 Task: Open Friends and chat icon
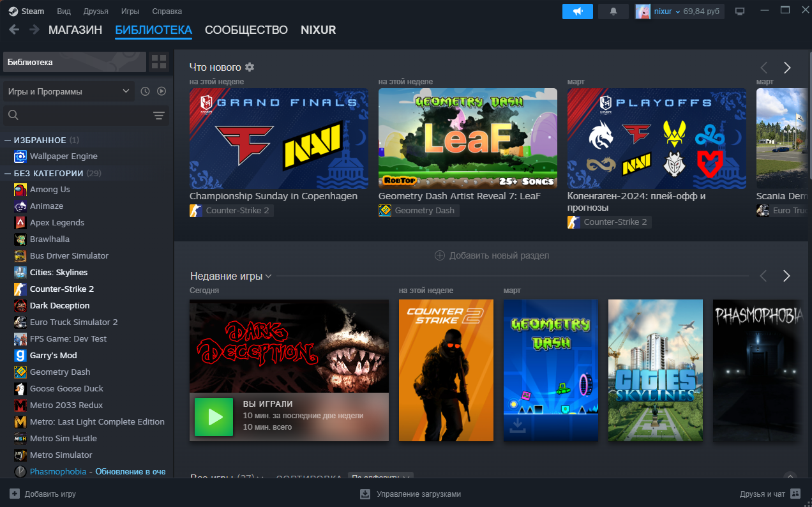click(x=795, y=494)
